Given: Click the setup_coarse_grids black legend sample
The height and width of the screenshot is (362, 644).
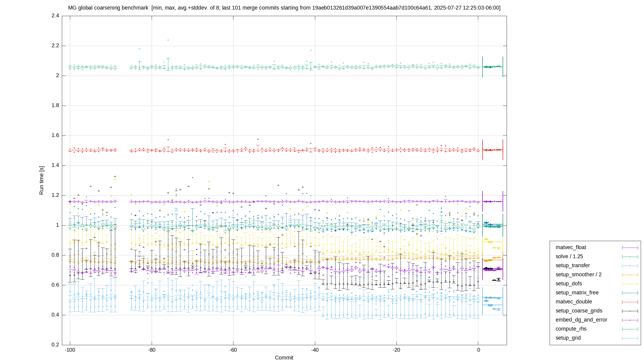Looking at the screenshot, I should coord(630,311).
